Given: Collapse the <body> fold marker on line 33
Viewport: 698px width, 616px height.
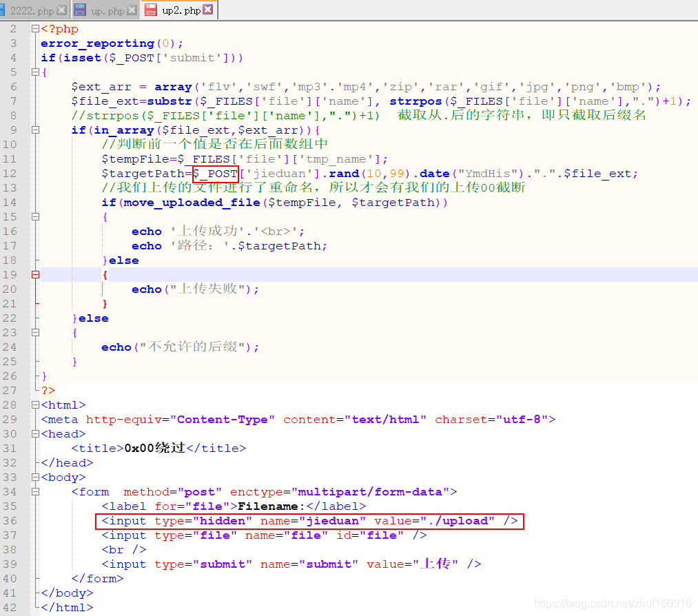Looking at the screenshot, I should [x=35, y=478].
